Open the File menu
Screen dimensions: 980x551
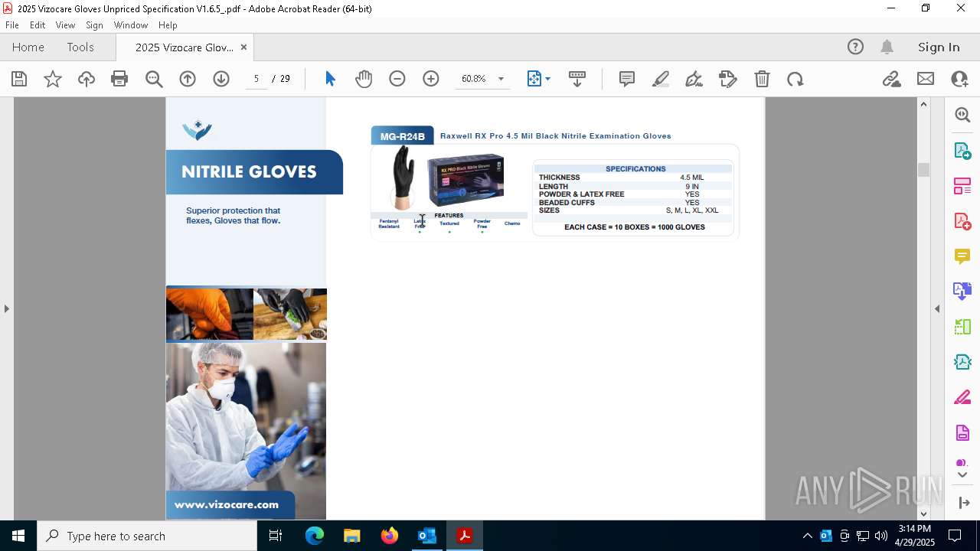[12, 25]
